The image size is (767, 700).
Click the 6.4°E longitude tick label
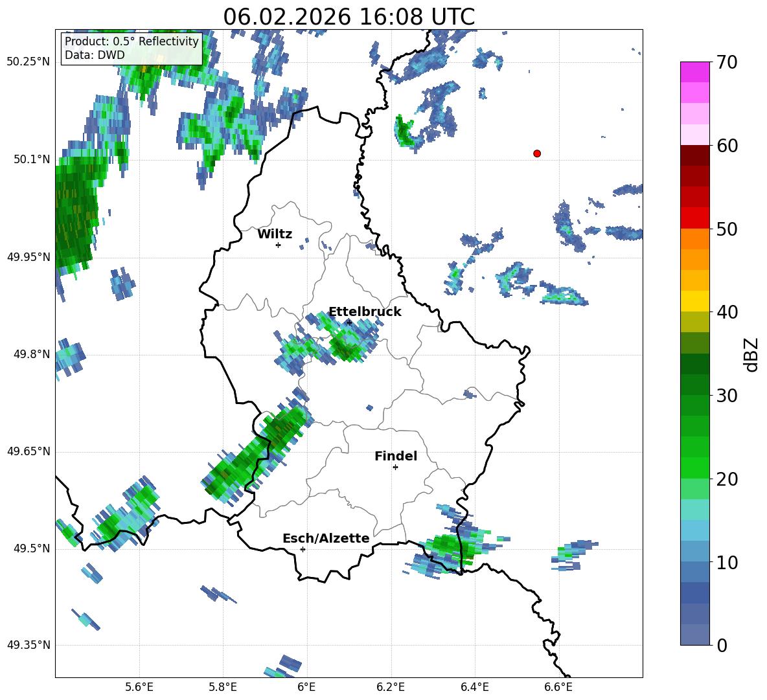[x=474, y=687]
